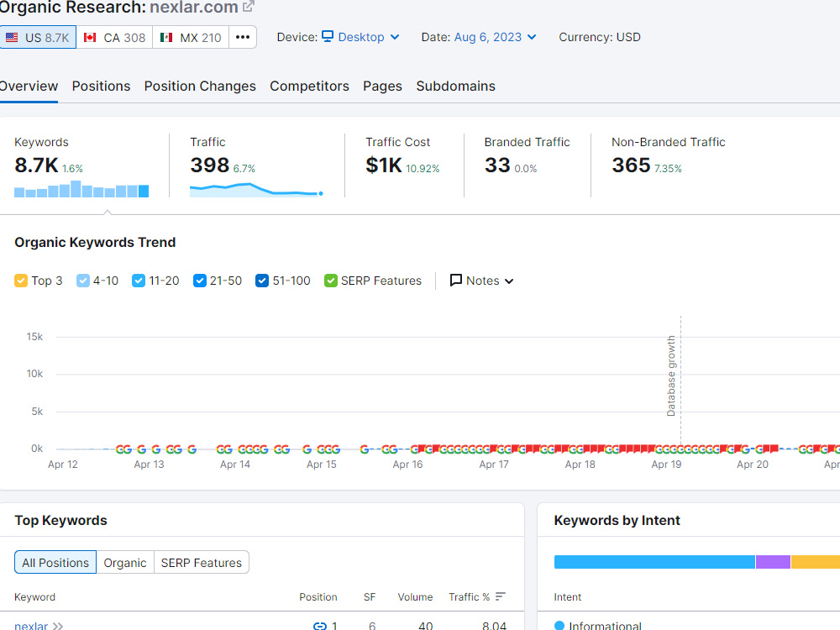Open the Device Desktop dropdown
Viewport: 840px width, 630px height.
point(360,37)
